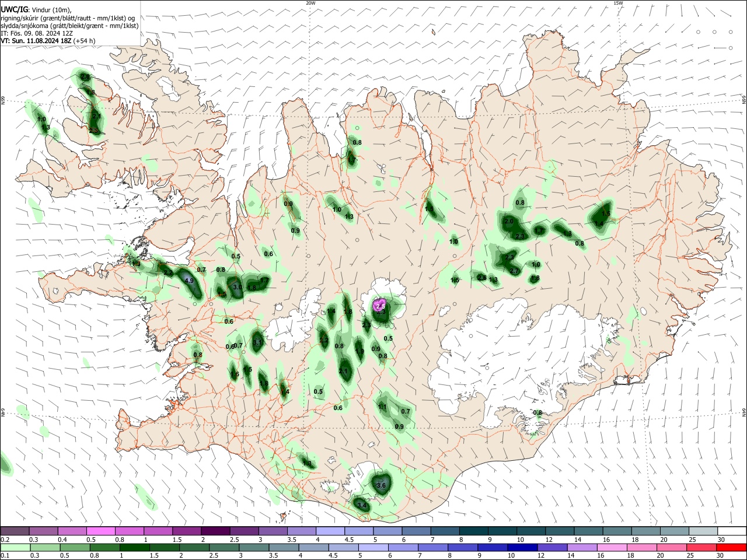
Task: Click the 'slydda/snjókoma' legend description line
Action: 69,26
